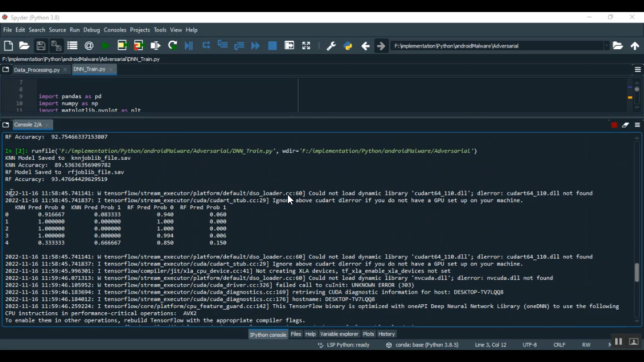Viewport: 644px width, 362px height.
Task: Clear the console with eraser icon
Action: click(x=626, y=125)
